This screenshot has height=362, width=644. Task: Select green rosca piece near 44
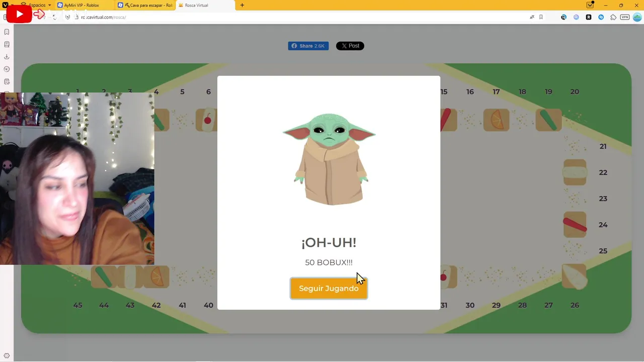pyautogui.click(x=103, y=277)
